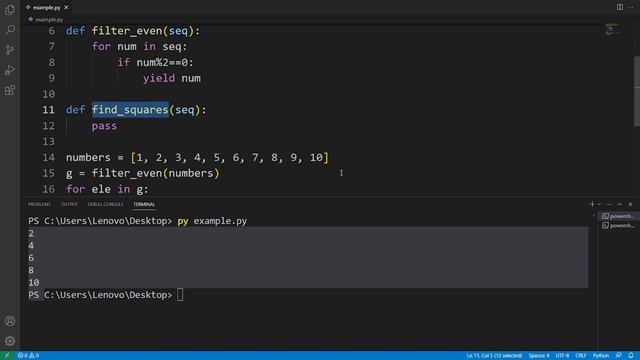Open terminal panel Views and More Actions ellipsis
This screenshot has height=360, width=640.
[x=609, y=204]
